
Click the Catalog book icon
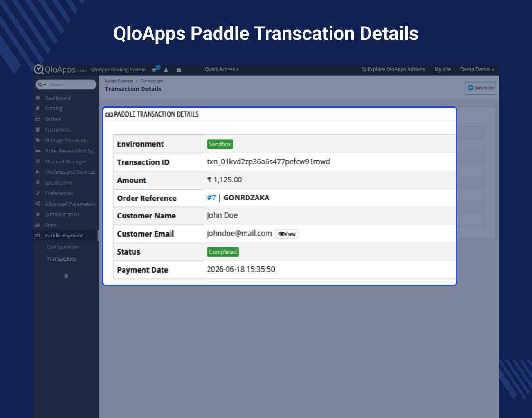38,108
